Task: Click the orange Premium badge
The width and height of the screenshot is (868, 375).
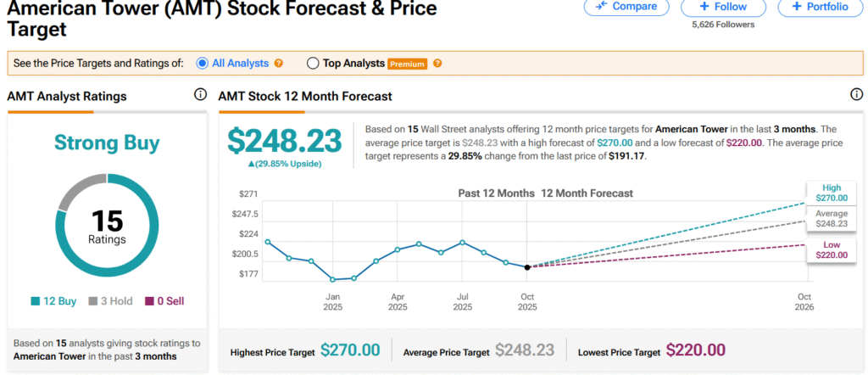Action: click(407, 64)
